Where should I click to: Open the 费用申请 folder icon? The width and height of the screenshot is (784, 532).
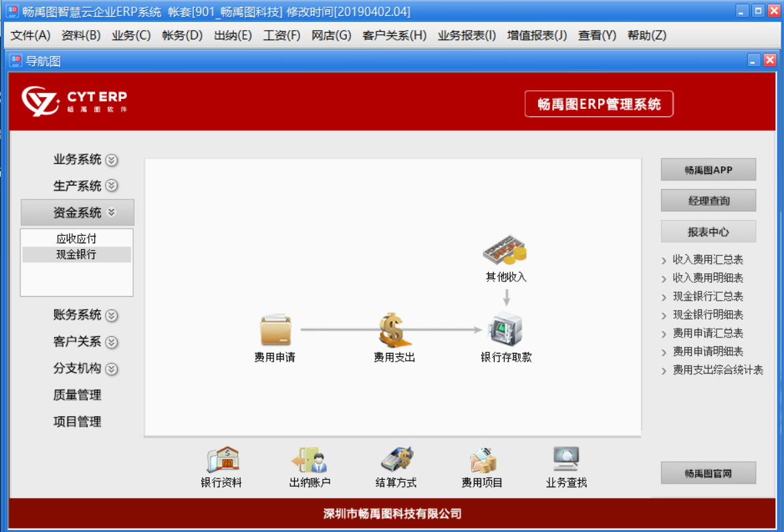tap(275, 329)
